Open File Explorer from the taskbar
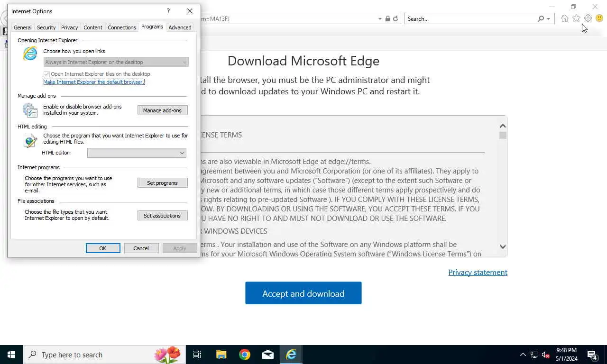This screenshot has width=607, height=364. point(221,355)
